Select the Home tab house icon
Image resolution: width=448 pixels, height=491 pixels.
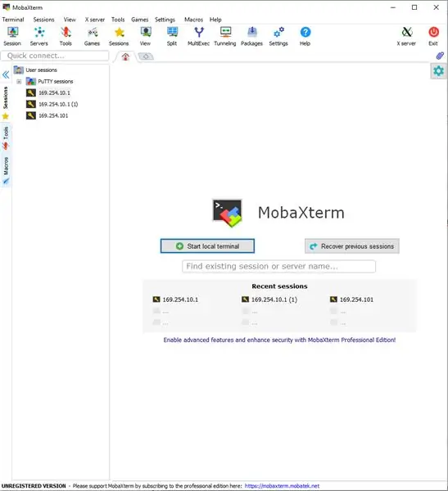click(125, 56)
